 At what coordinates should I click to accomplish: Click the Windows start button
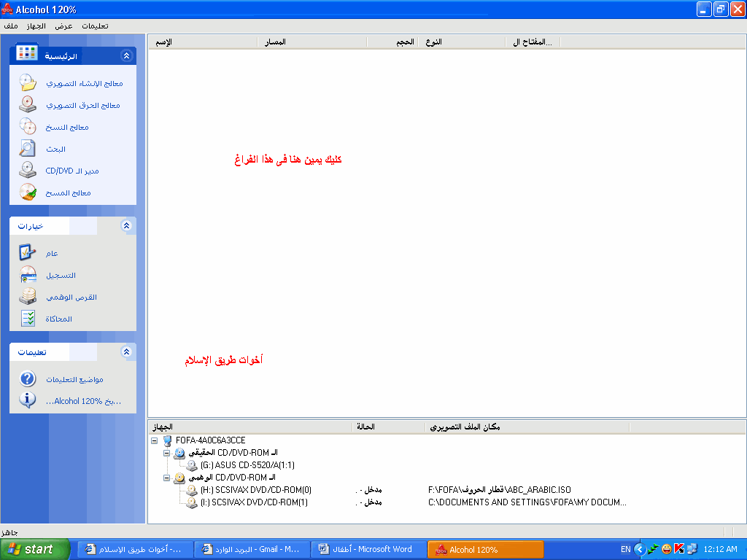[x=35, y=549]
